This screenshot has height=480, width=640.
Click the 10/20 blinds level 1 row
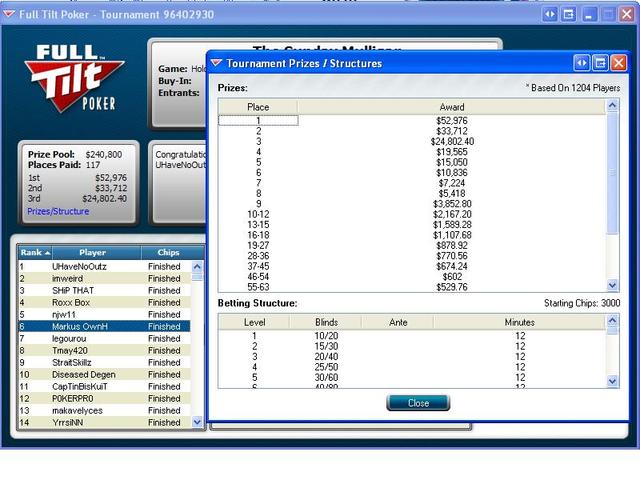point(412,336)
